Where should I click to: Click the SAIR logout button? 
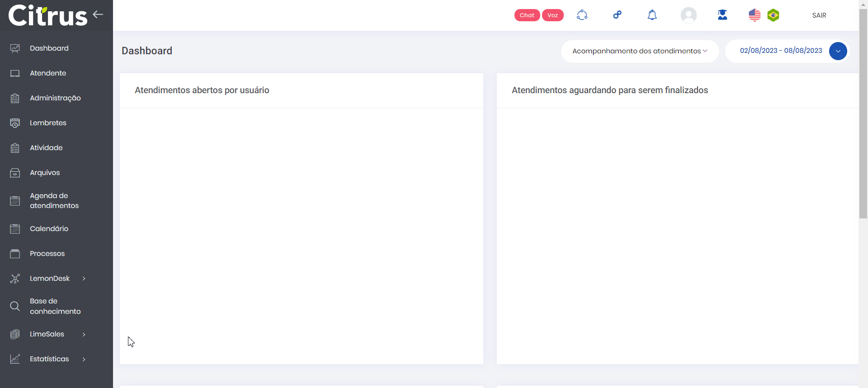(819, 15)
